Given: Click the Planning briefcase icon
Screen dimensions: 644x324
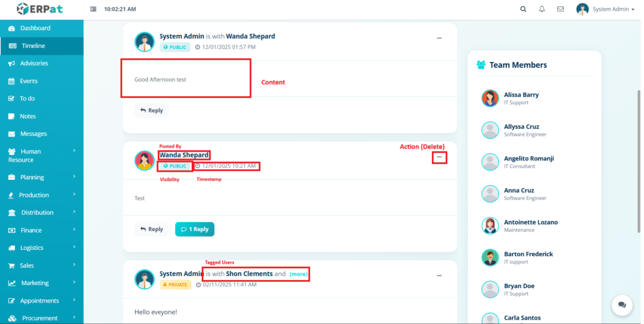Looking at the screenshot, I should coord(11,177).
